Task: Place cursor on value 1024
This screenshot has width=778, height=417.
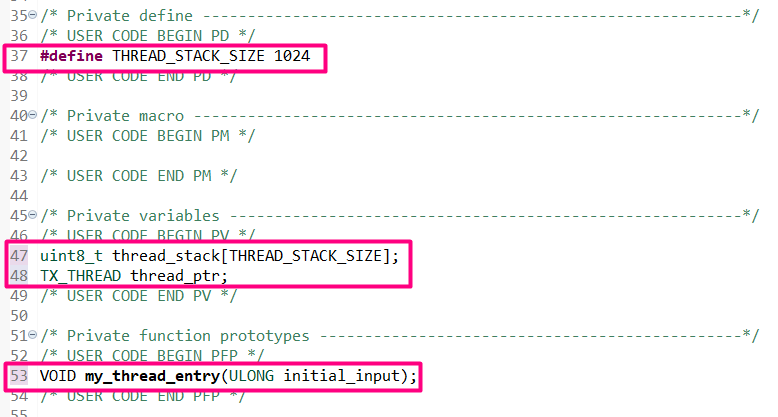Action: click(292, 56)
